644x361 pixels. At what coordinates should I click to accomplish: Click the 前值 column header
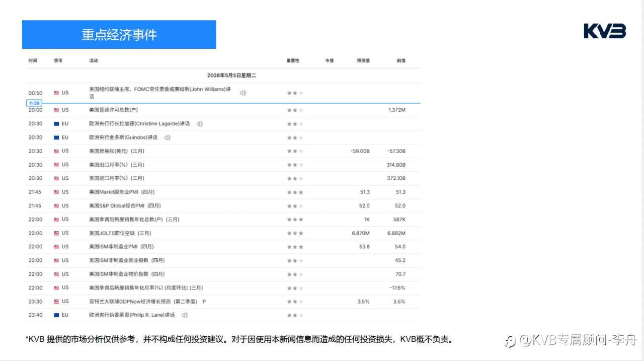(401, 60)
